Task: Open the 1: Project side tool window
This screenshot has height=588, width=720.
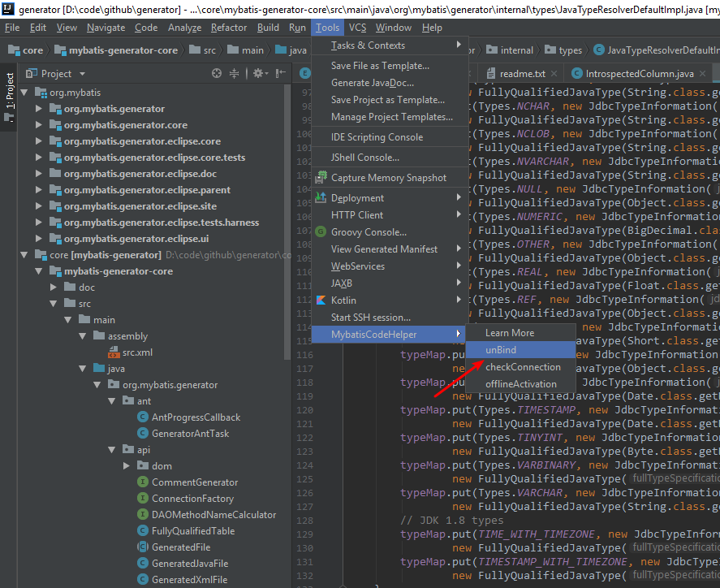Action: coord(9,97)
